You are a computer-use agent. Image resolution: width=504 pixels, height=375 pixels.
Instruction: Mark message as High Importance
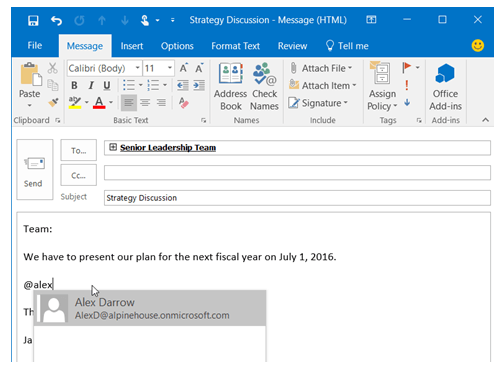tap(407, 85)
